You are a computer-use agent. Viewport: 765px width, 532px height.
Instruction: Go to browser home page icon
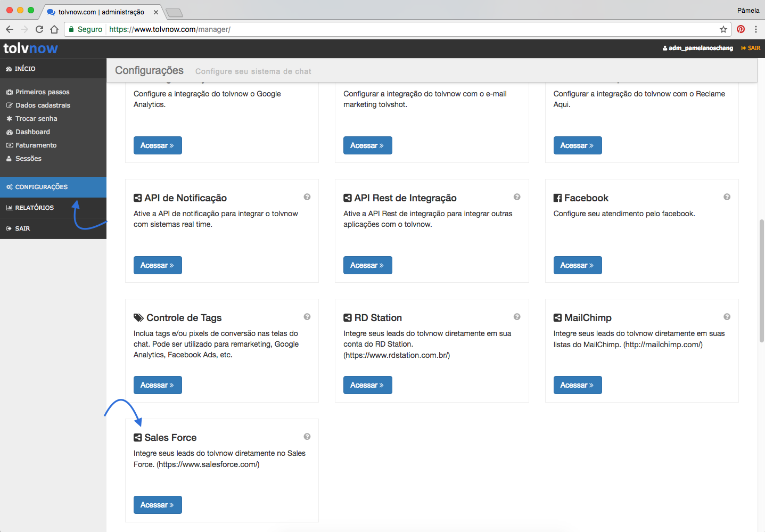54,29
